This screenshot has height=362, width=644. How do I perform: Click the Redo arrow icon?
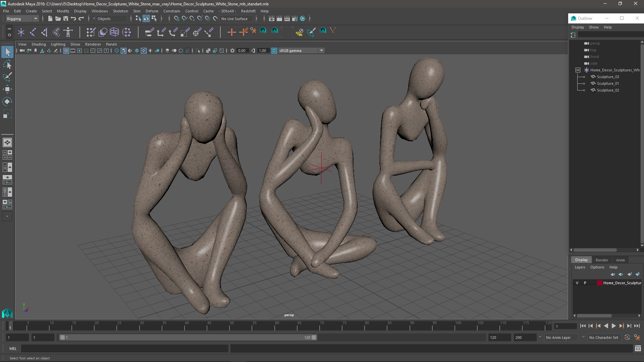click(81, 19)
